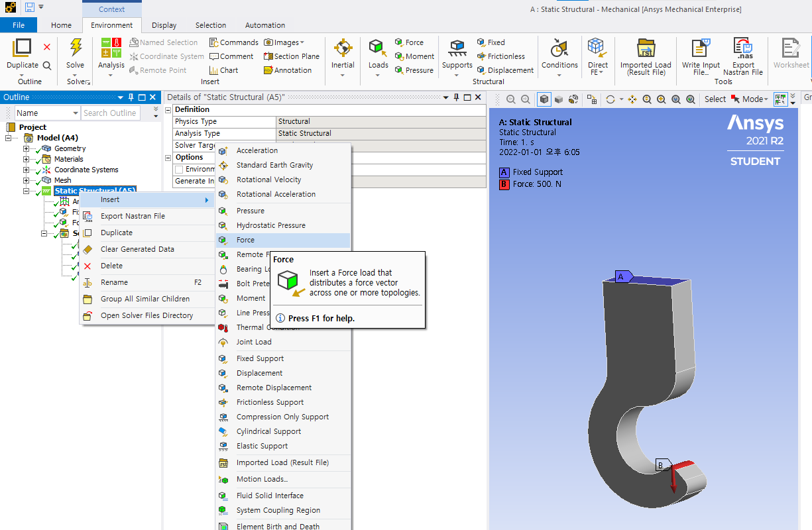Screen dimensions: 812x530
Task: Open the Supports icon in ribbon
Action: pyautogui.click(x=457, y=48)
